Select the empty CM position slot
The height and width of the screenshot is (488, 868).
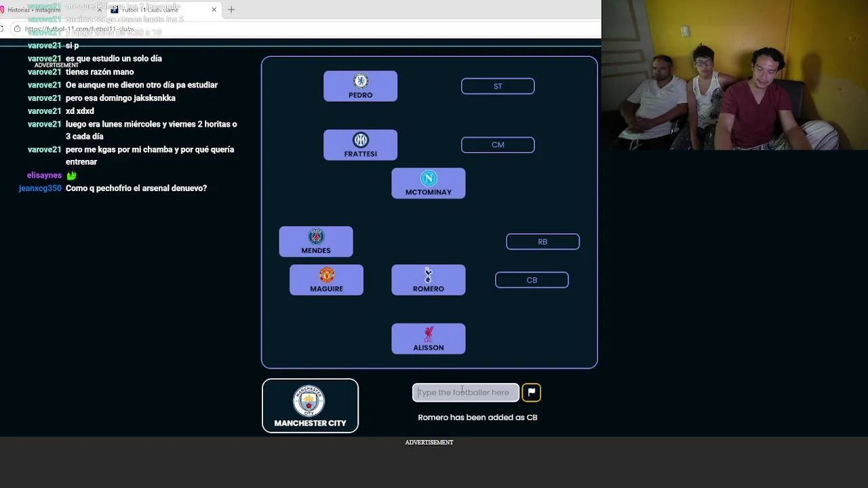coord(498,144)
